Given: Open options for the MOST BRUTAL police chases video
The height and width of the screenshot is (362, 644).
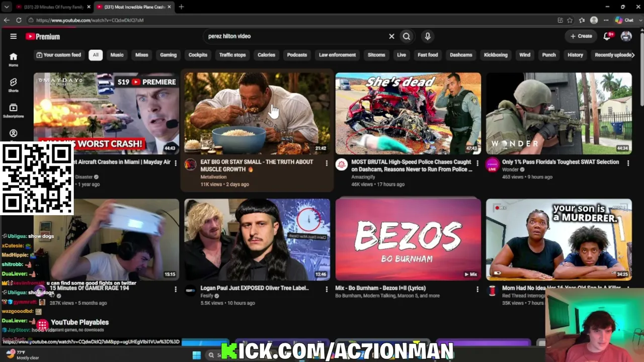Looking at the screenshot, I should 477,162.
